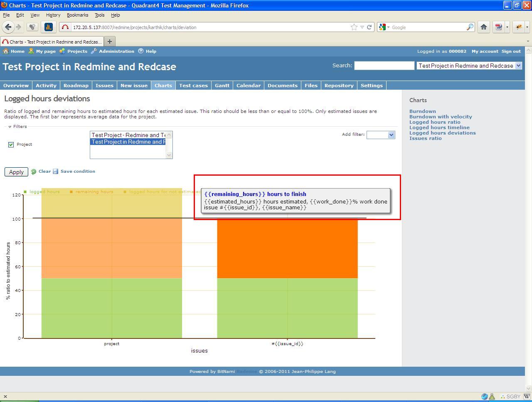The image size is (532, 402).
Task: Click the Firebug bug icon
Action: (x=519, y=27)
